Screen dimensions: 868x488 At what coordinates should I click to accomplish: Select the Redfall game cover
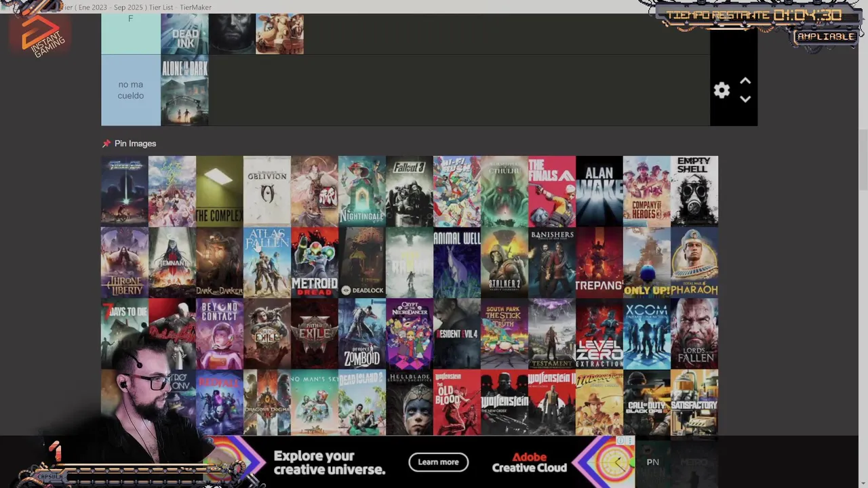click(x=220, y=403)
